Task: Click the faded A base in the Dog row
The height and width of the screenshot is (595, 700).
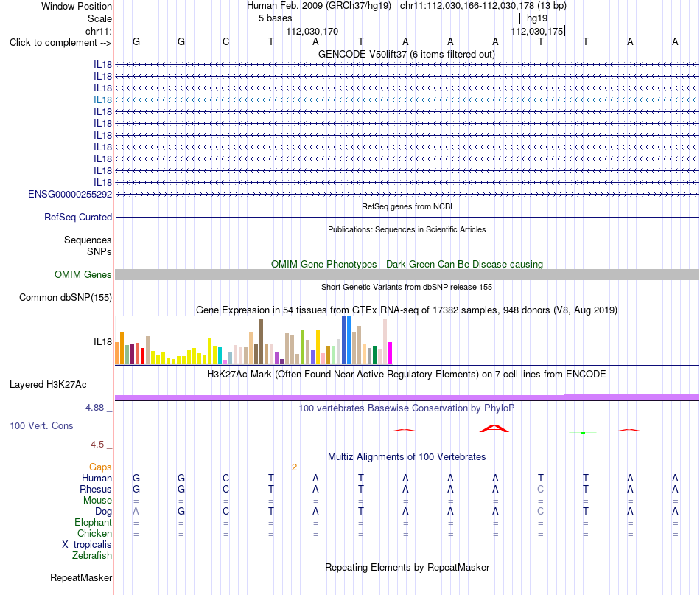Action: pyautogui.click(x=136, y=511)
